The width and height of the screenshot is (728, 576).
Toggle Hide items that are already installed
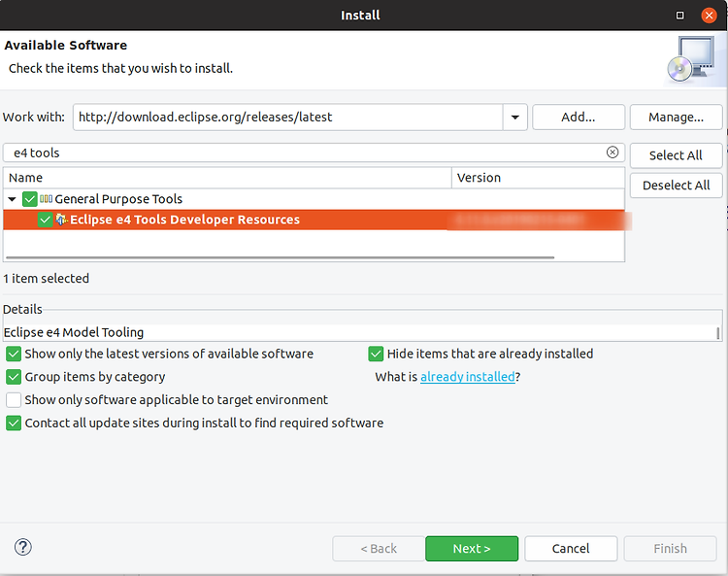[x=376, y=354]
